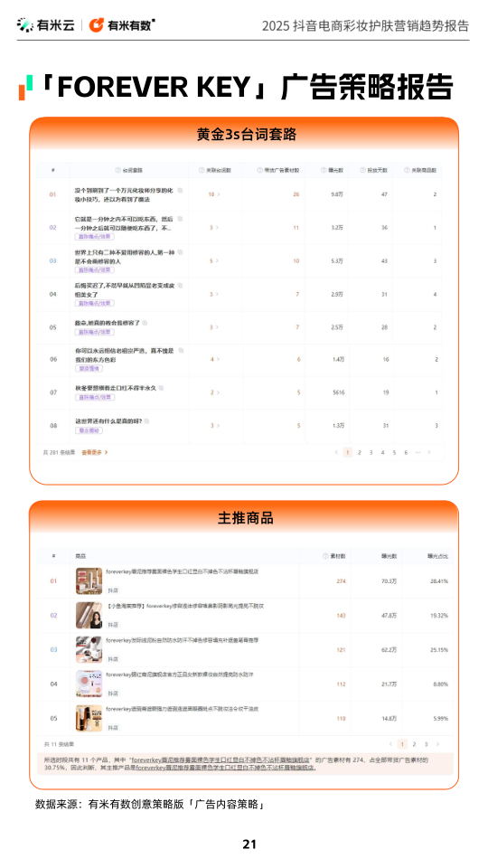
Task: Click the 主推商品 panel heading
Action: 244,518
